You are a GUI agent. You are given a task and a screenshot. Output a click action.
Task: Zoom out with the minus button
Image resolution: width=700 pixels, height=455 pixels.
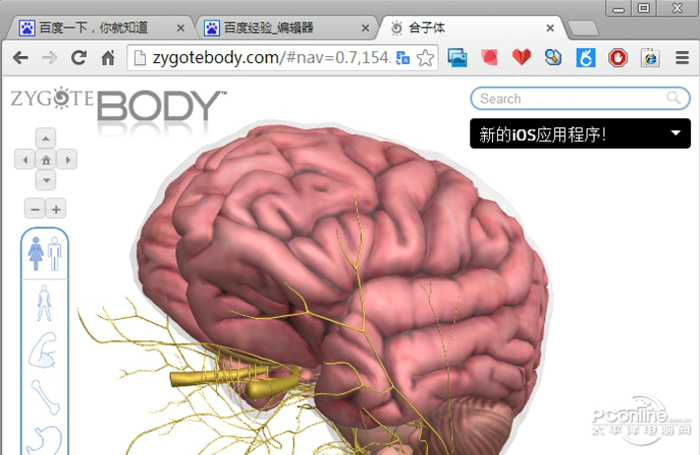35,209
